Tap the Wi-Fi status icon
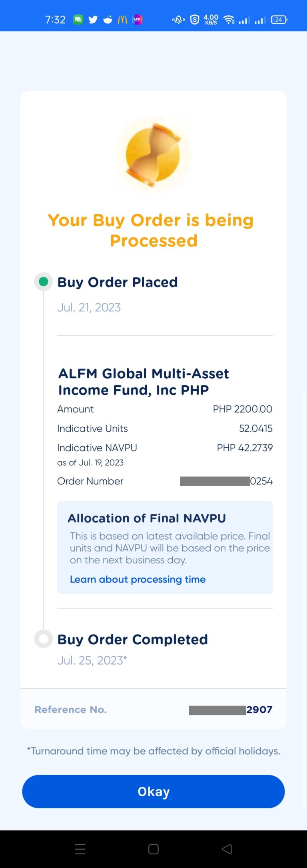The image size is (307, 868). click(x=229, y=20)
